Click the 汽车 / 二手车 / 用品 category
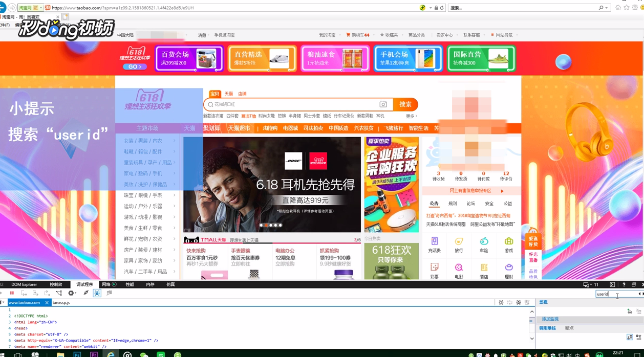Viewport: 644px width, 357px height. tap(145, 272)
